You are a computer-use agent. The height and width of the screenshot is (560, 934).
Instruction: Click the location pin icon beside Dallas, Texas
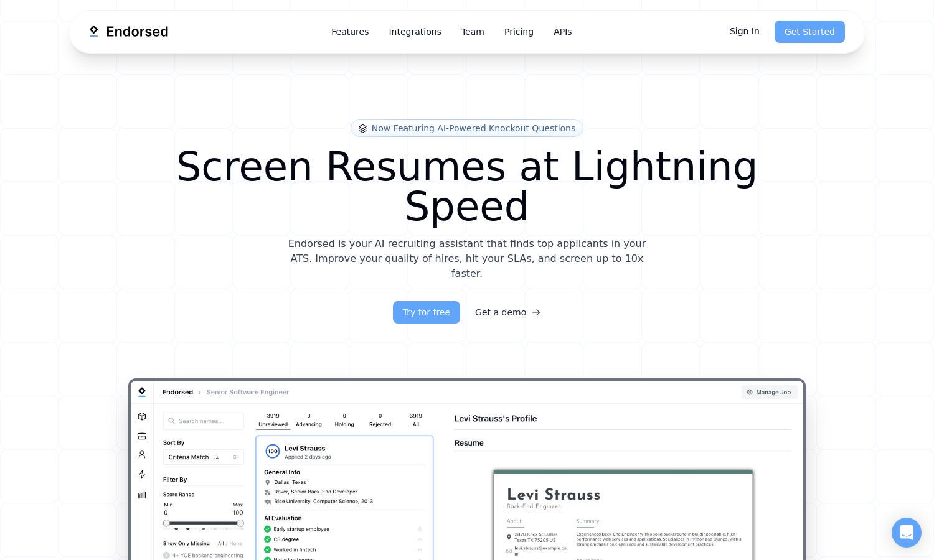pos(268,482)
